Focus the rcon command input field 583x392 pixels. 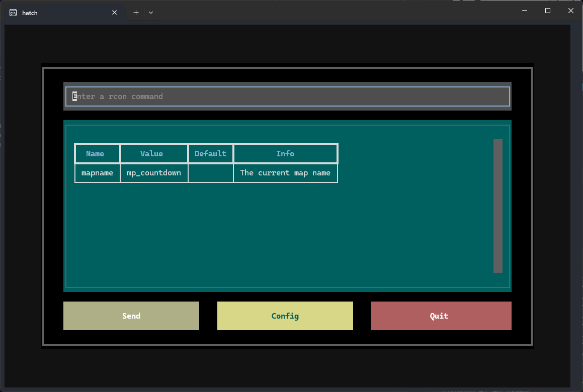[x=287, y=96]
